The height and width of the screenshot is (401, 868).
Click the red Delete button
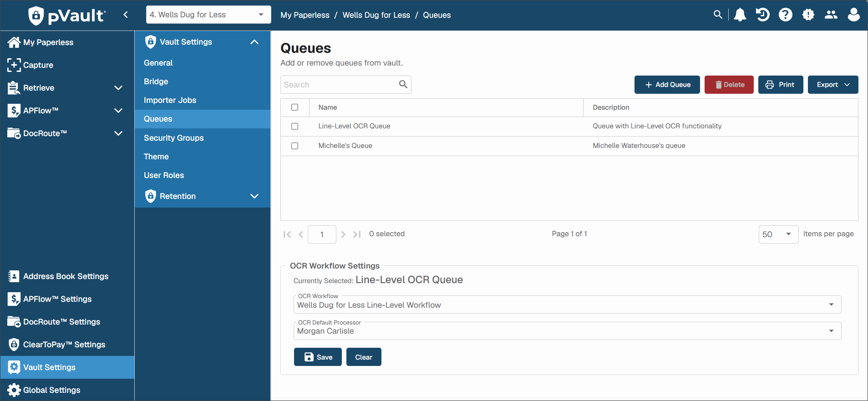pyautogui.click(x=729, y=85)
